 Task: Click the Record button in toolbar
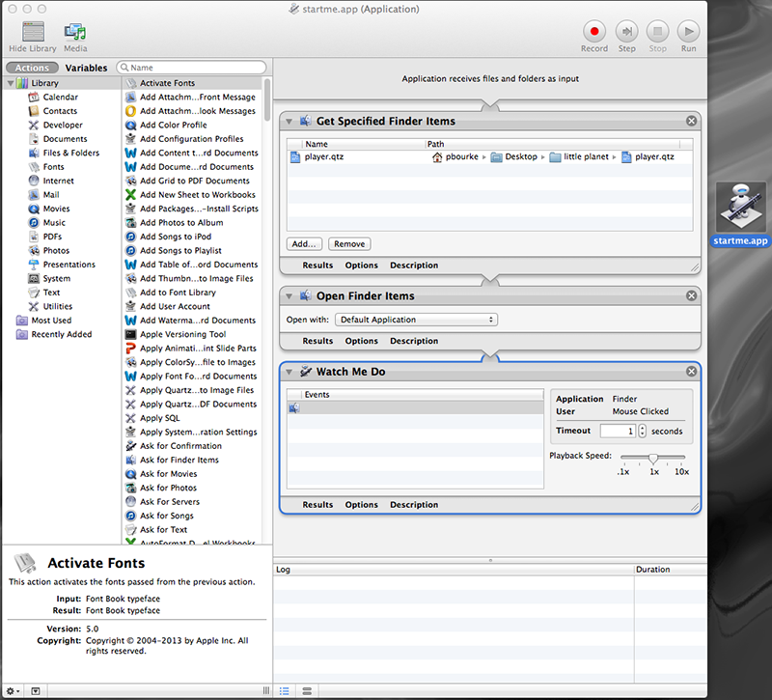tap(593, 32)
